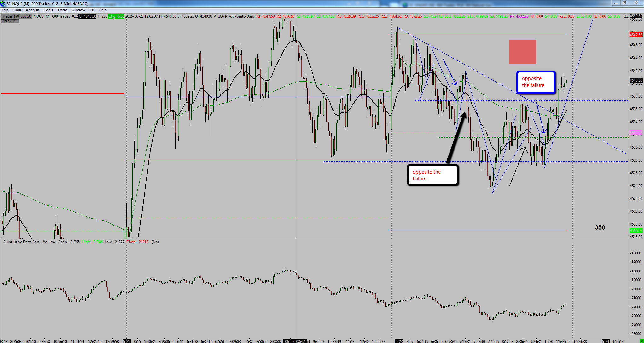Select the red rectangle drawing on chart

tap(523, 52)
